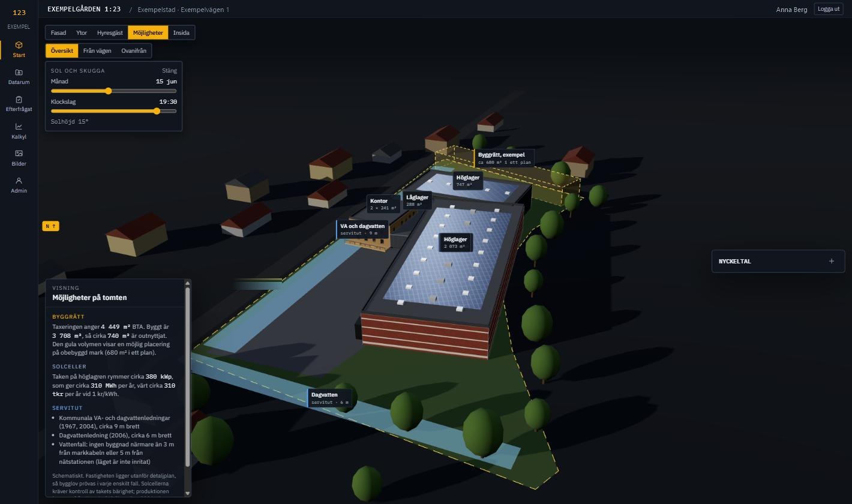Click the info panel scrollbar down arrow
Viewport: 852px width, 504px height.
188,493
